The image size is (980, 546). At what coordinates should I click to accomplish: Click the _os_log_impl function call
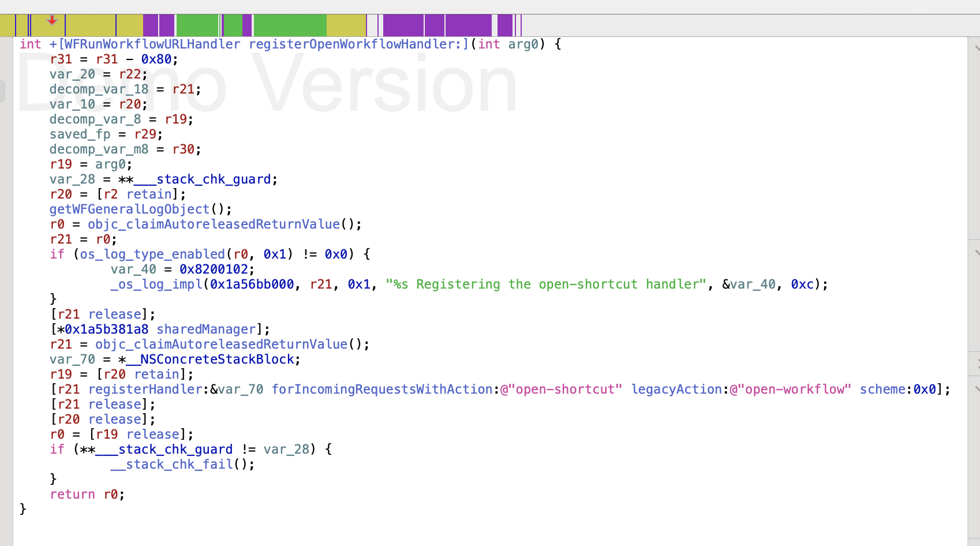[x=156, y=285]
